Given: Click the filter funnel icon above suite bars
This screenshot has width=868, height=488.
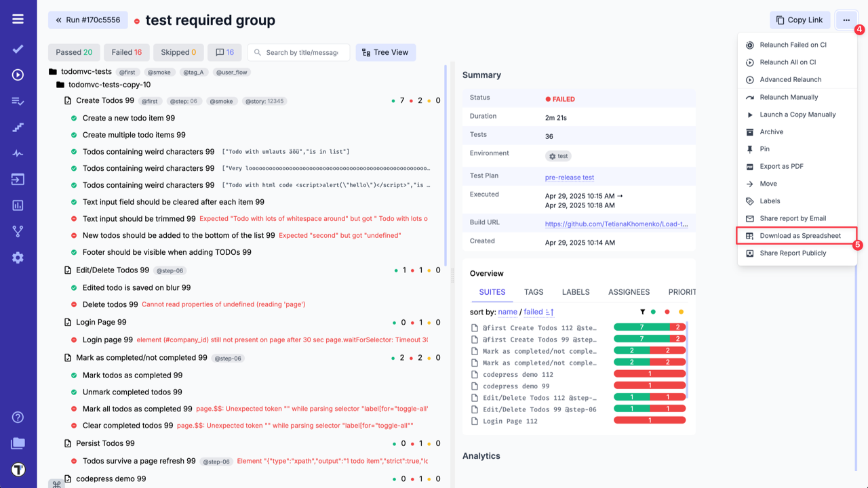Looking at the screenshot, I should [643, 312].
